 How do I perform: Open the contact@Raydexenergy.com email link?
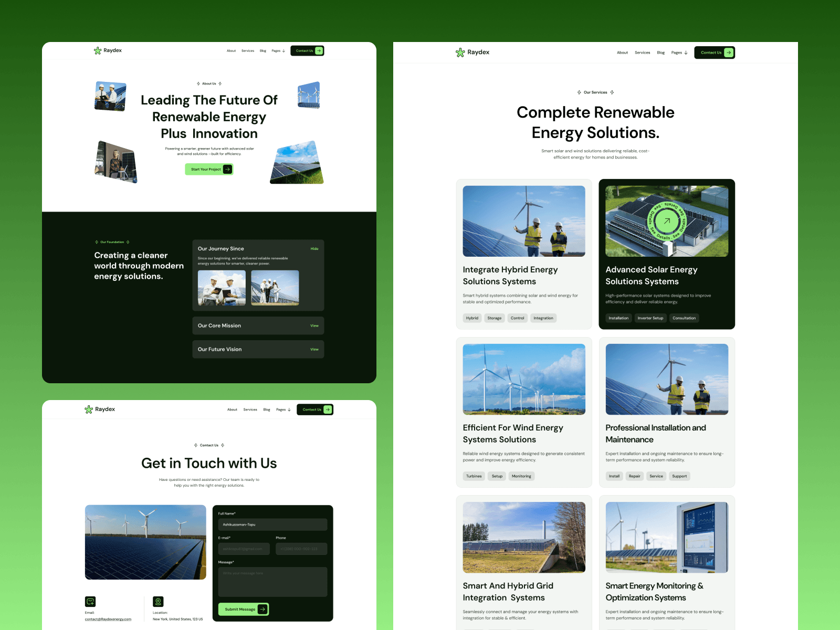tap(108, 619)
